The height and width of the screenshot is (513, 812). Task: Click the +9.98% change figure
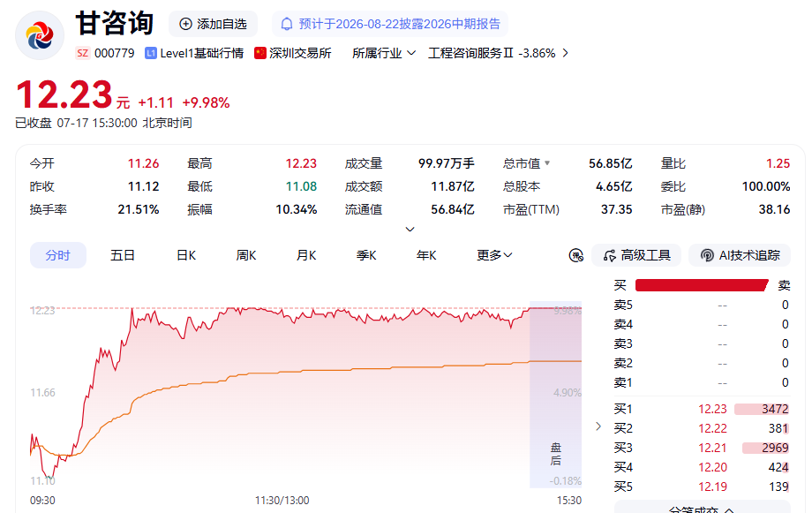coord(207,103)
